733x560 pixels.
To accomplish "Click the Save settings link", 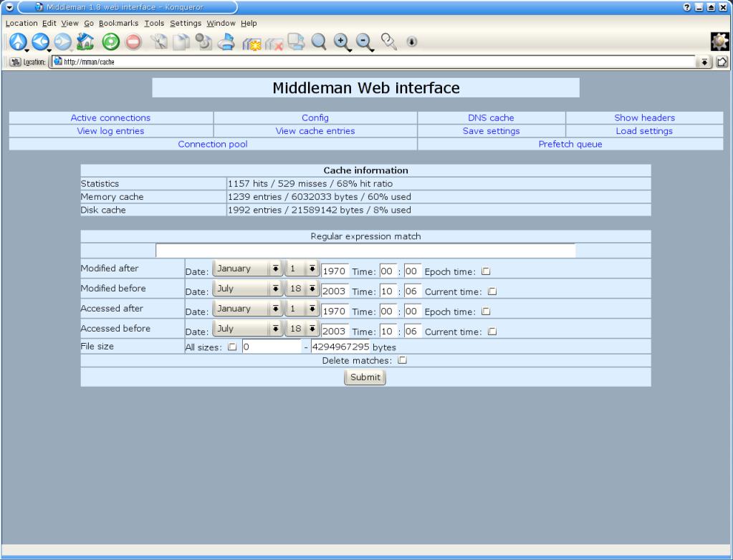I will [x=492, y=131].
